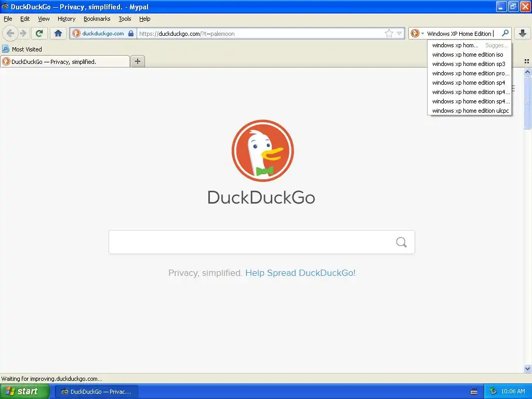The image size is (532, 399).
Task: Follow the Help Spread DuckDuckGo! link
Action: point(300,273)
